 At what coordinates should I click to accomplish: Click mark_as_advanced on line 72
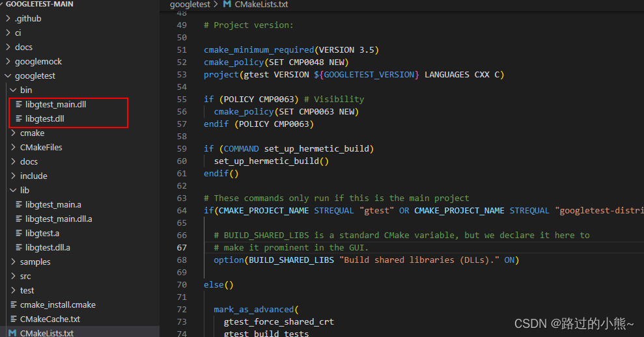[254, 310]
